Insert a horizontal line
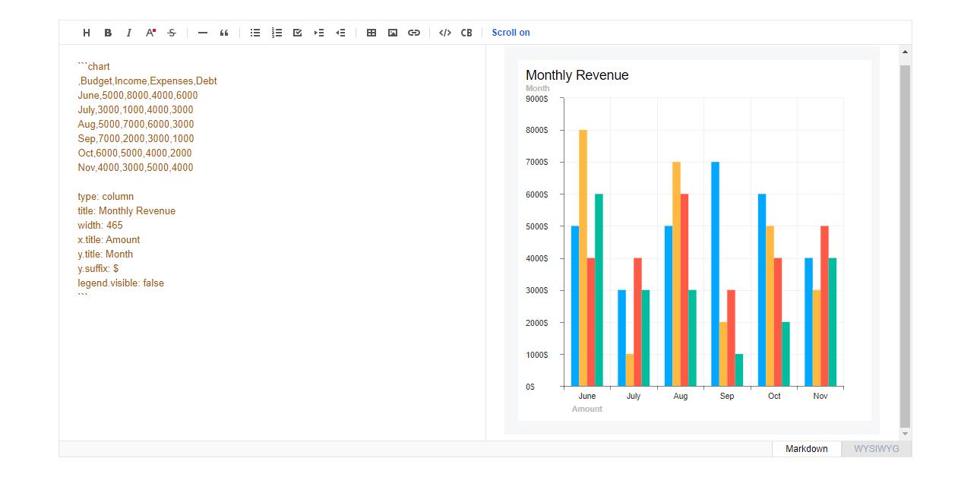The image size is (980, 490). tap(203, 33)
